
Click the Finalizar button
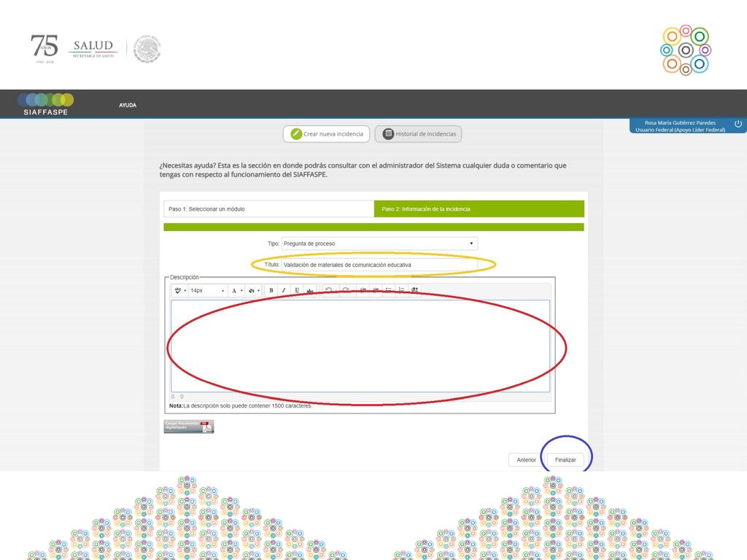click(565, 460)
